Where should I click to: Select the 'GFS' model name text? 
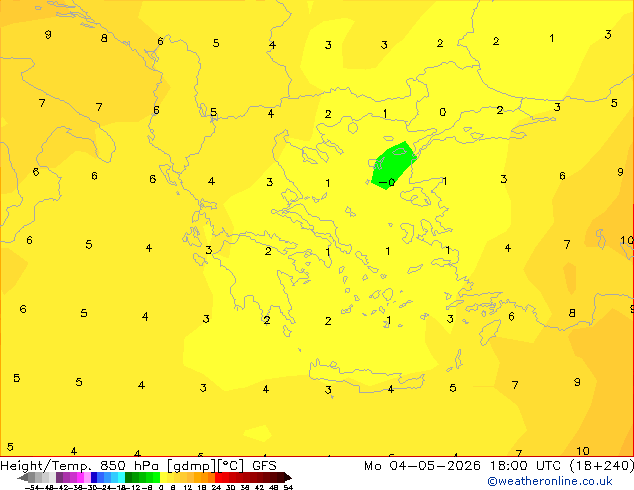(264, 466)
